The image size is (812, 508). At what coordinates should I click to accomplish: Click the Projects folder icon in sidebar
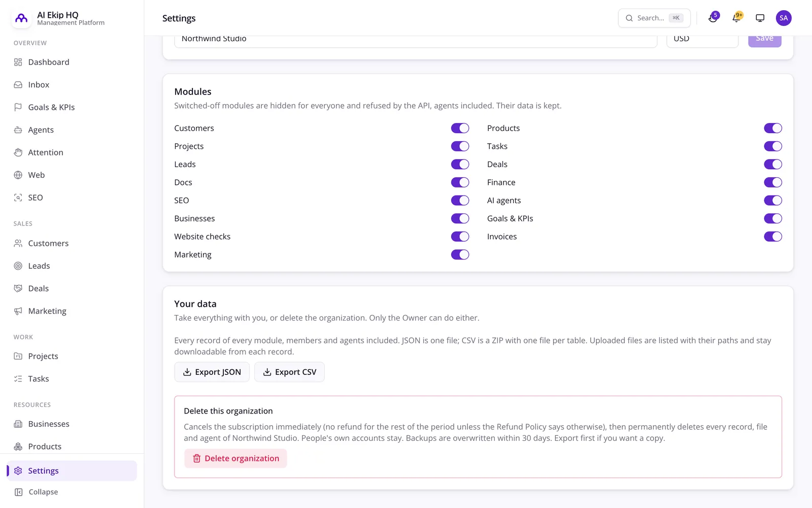pos(18,356)
